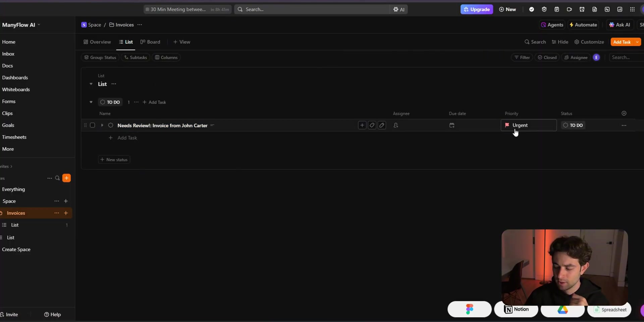Open the whiteboard icon in top bar
The width and height of the screenshot is (644, 322).
click(x=607, y=9)
